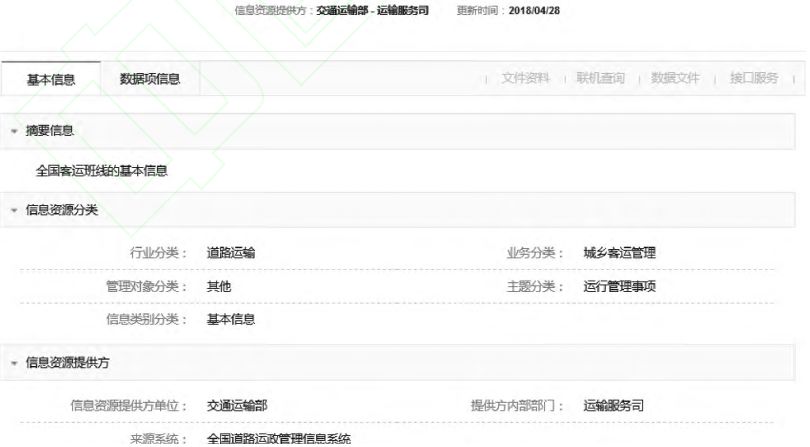Toggle the 信息资源提供方 section arrow
810x447 pixels.
[x=14, y=363]
